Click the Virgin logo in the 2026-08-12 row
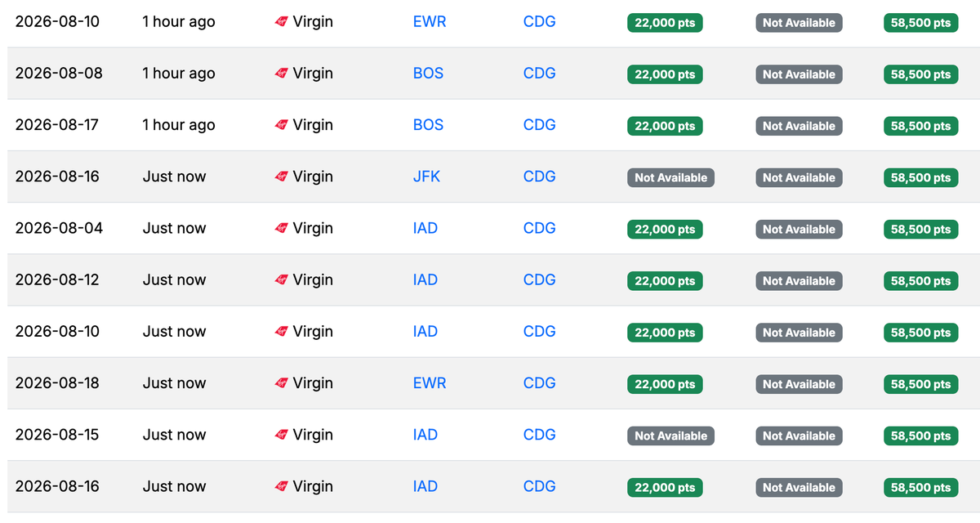 click(x=282, y=280)
